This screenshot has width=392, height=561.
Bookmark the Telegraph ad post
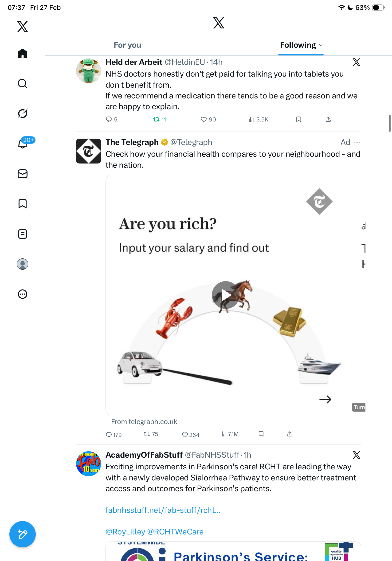click(x=261, y=434)
